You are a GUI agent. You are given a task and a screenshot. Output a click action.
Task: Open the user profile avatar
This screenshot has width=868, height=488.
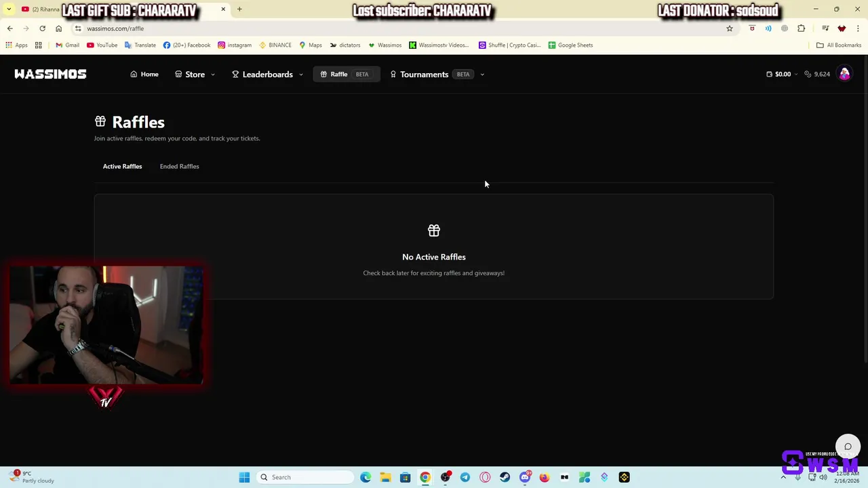844,74
